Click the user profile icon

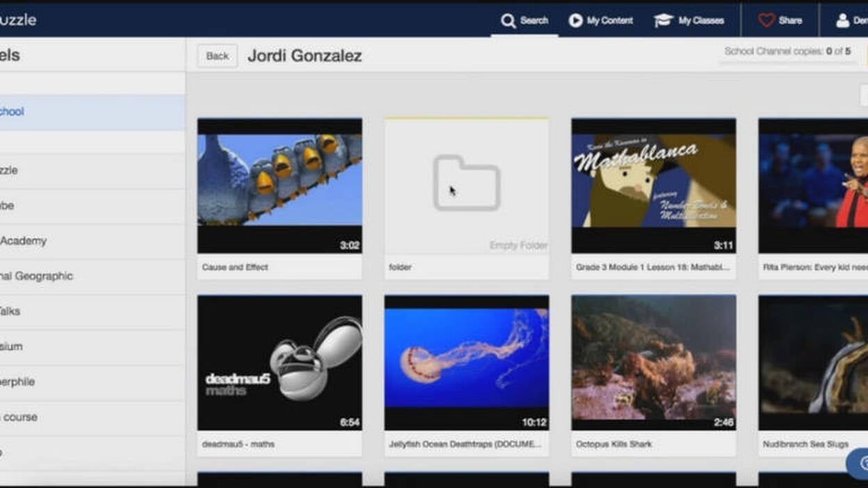(x=842, y=21)
